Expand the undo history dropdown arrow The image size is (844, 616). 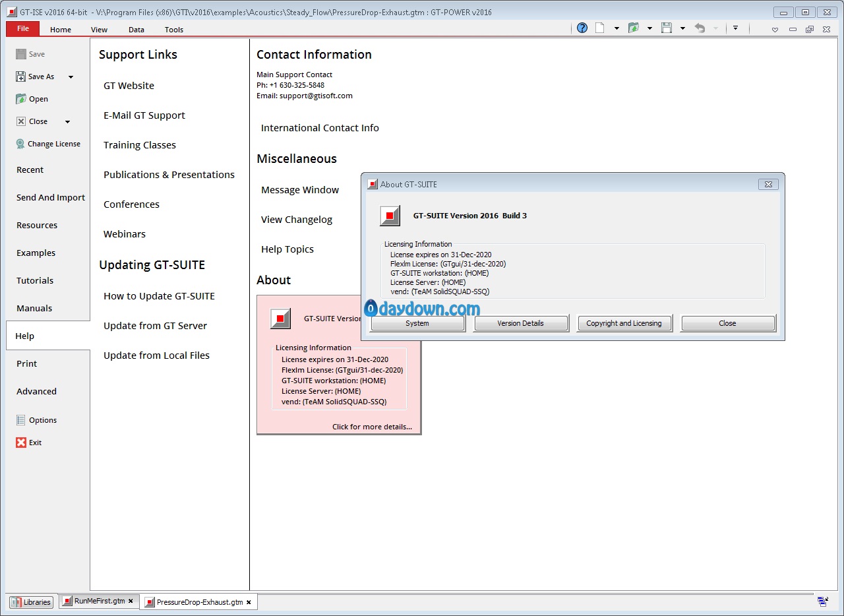tap(716, 28)
